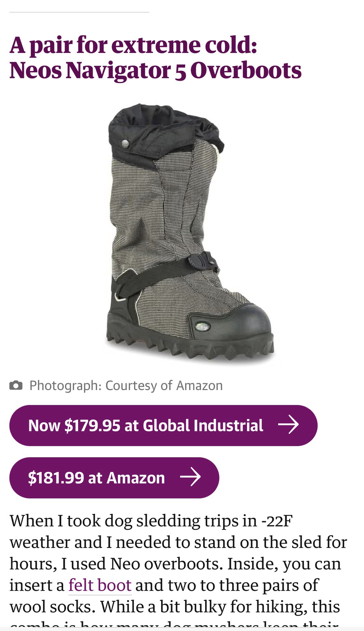Select the heading line 'Neos Navigator 5 Overboots'
The image size is (364, 631).
click(x=156, y=70)
